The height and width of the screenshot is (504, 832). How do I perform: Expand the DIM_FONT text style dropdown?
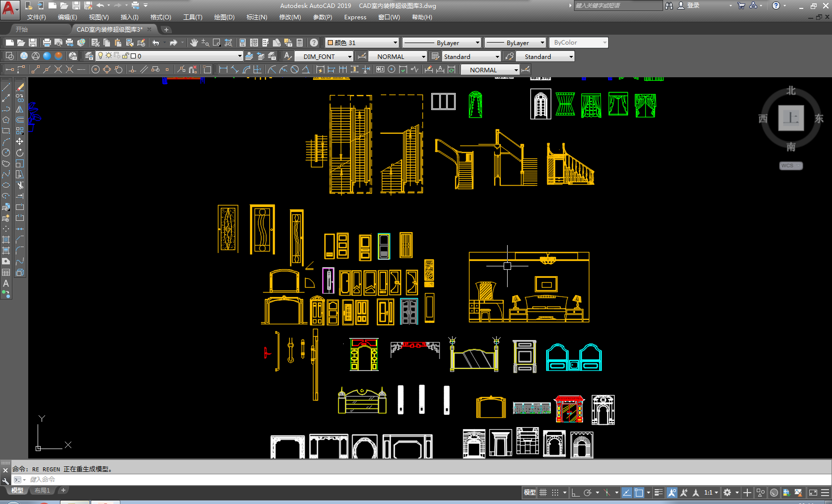[349, 56]
